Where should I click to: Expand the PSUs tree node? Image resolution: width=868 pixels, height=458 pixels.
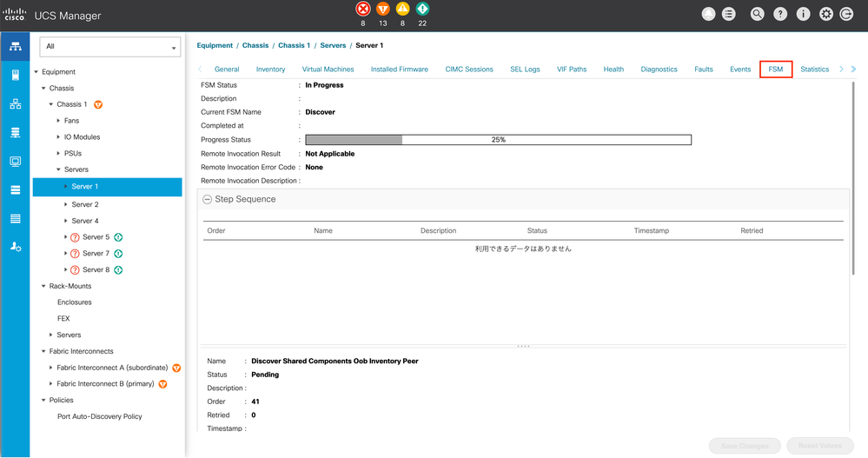coord(58,154)
